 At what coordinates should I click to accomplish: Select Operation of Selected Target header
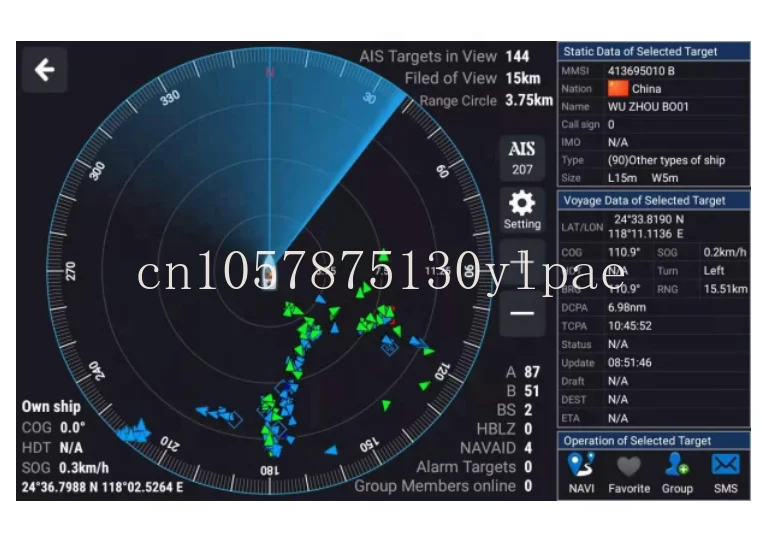point(654,440)
